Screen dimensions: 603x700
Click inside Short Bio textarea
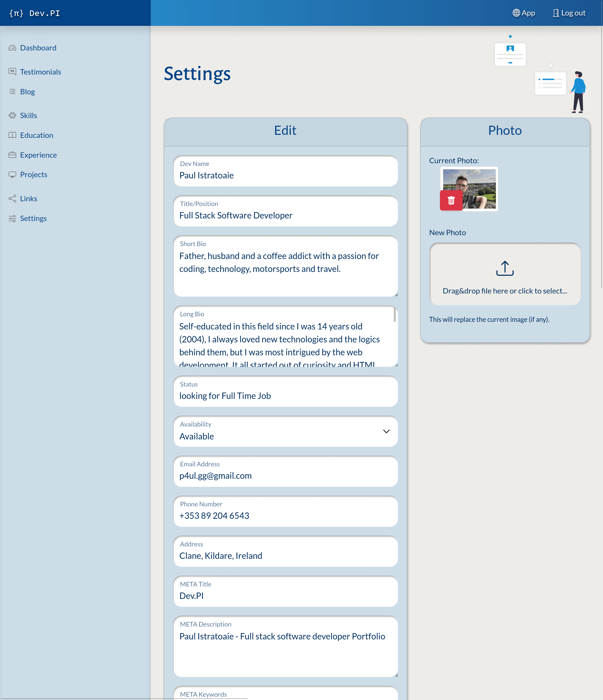(x=286, y=266)
